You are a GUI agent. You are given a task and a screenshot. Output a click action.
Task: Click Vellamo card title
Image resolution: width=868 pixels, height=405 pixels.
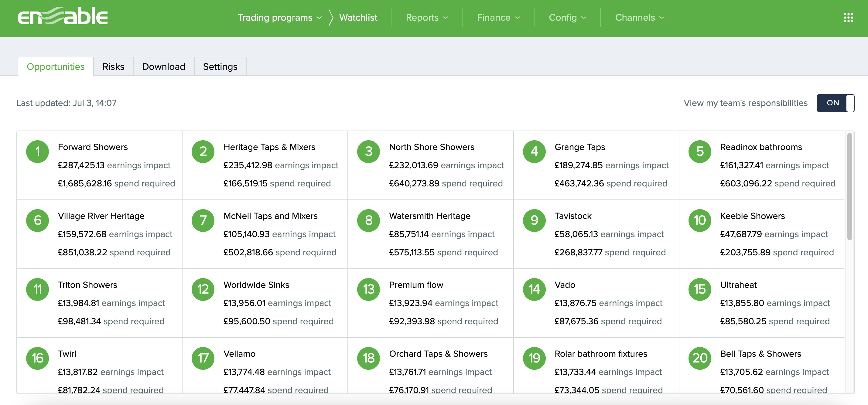239,354
